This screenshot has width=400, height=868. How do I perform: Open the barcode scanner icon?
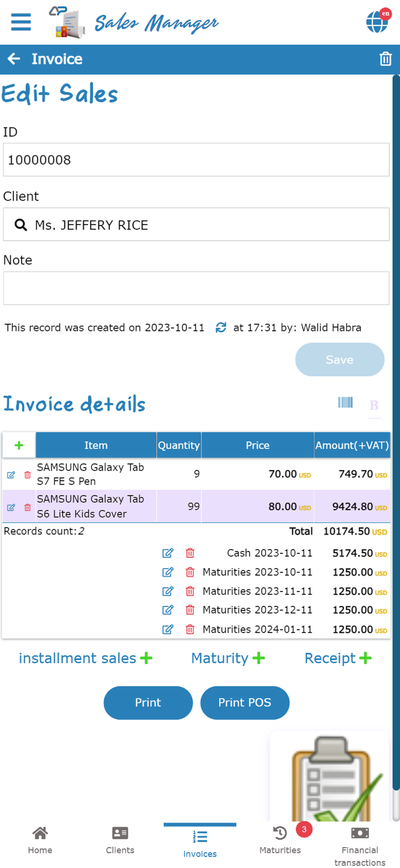[345, 402]
